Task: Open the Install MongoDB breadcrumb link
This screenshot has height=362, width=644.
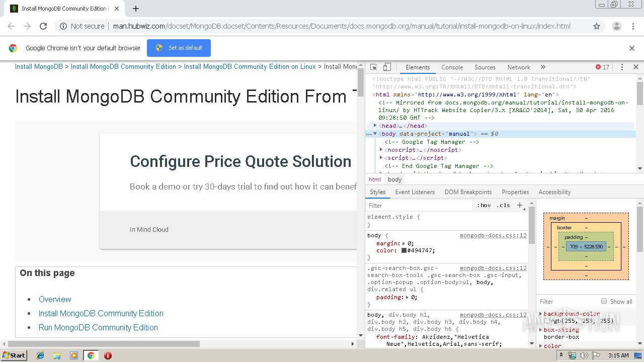Action: coord(39,66)
